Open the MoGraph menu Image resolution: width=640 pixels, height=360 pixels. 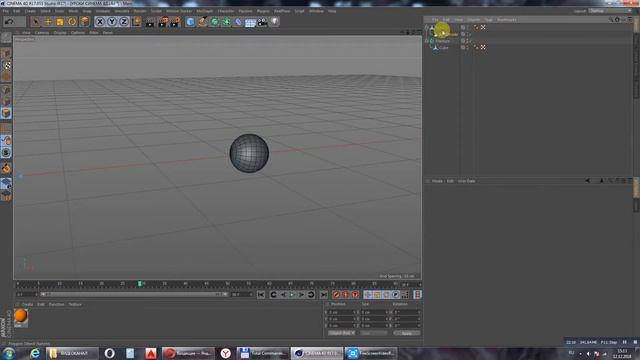(x=204, y=11)
